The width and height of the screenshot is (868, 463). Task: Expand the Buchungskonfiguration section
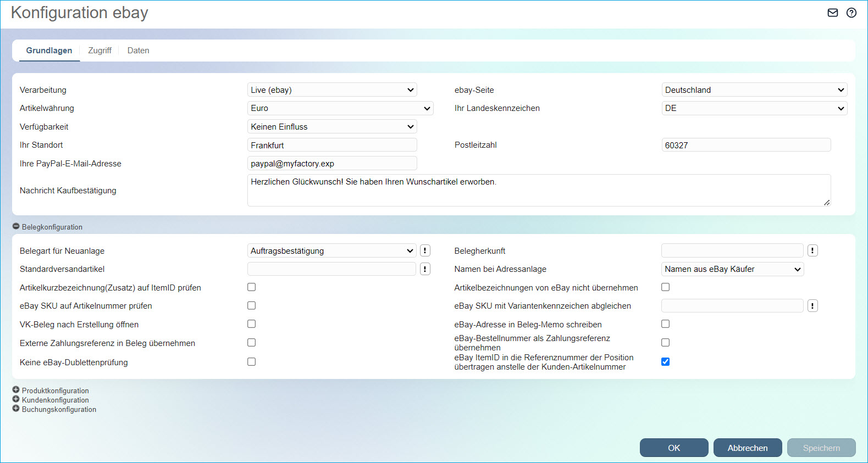pos(16,409)
